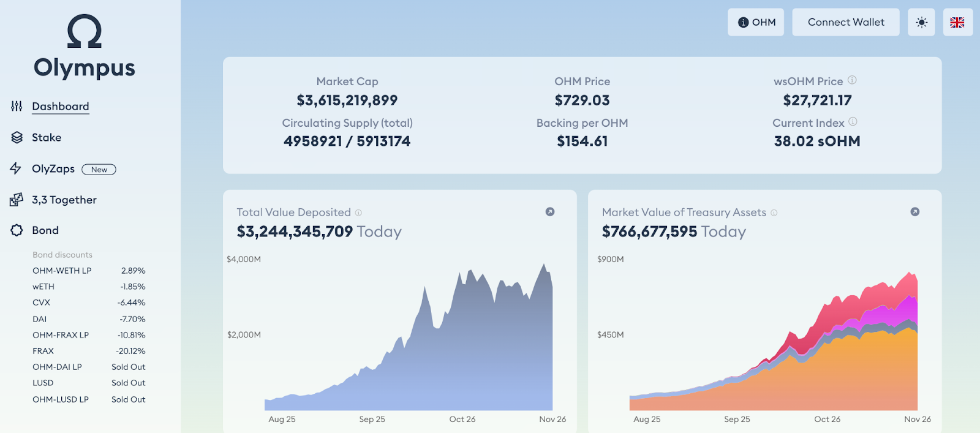980x433 pixels.
Task: Click the OlyZaps lightning bolt icon
Action: [x=16, y=168]
